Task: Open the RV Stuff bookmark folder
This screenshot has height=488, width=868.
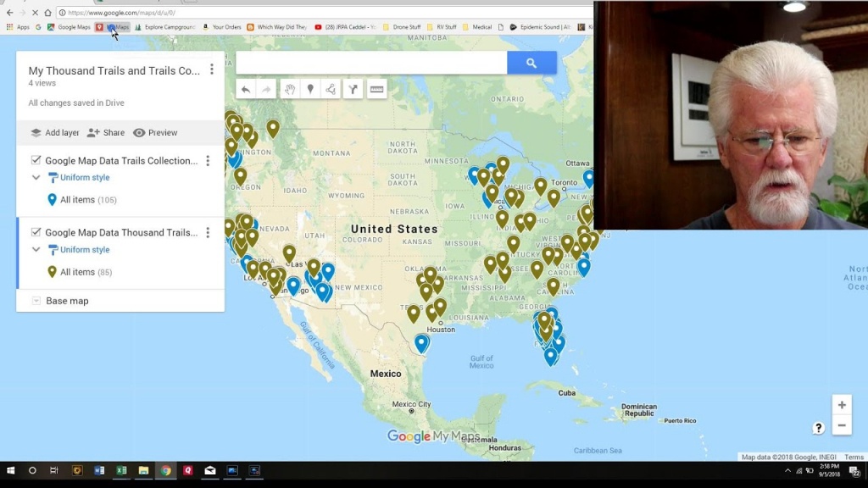Action: (x=442, y=26)
